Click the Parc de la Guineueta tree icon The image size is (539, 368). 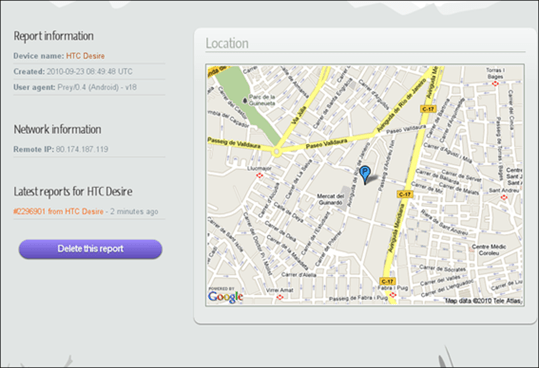click(x=245, y=100)
